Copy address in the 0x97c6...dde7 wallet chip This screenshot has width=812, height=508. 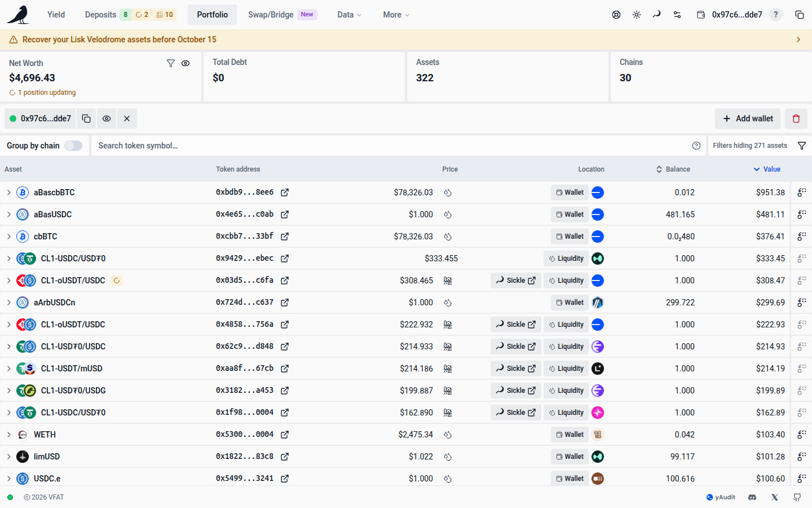coord(86,119)
